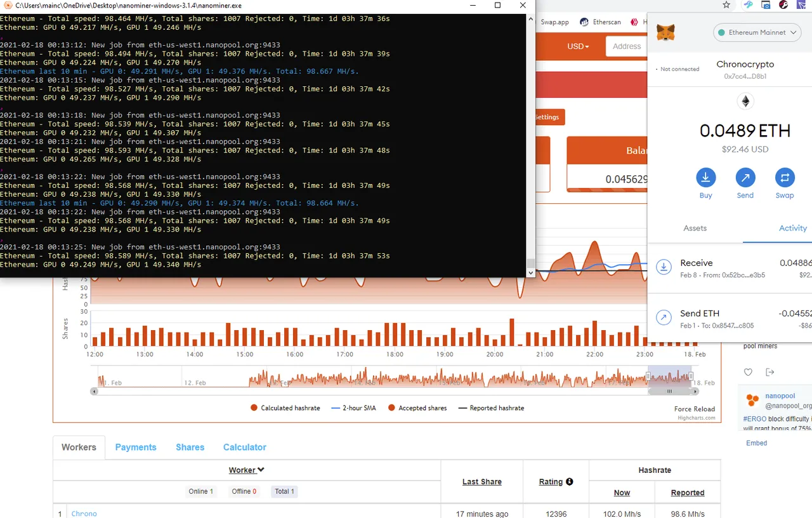This screenshot has width=812, height=518.
Task: Switch to the MetaMask Activity tab
Action: (793, 228)
